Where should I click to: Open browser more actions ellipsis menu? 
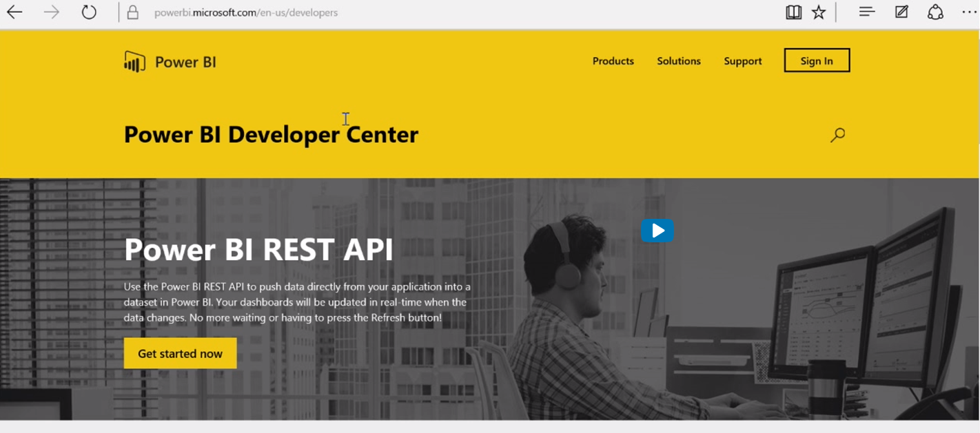(x=969, y=12)
